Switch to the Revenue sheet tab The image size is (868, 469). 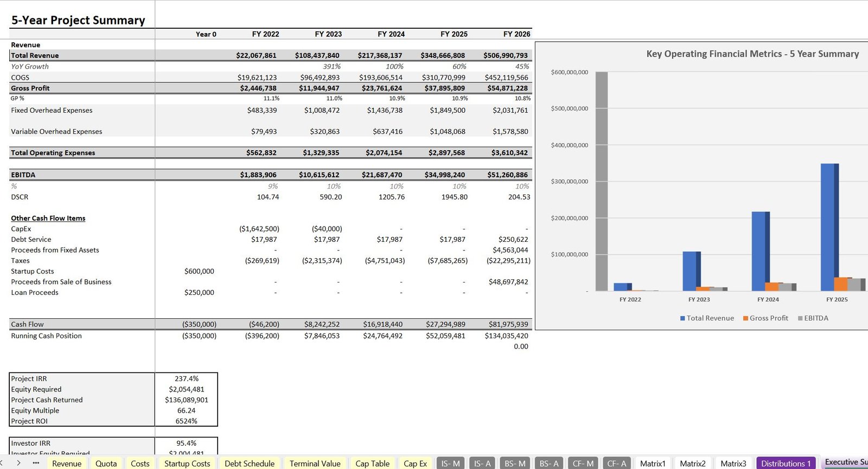(67, 464)
